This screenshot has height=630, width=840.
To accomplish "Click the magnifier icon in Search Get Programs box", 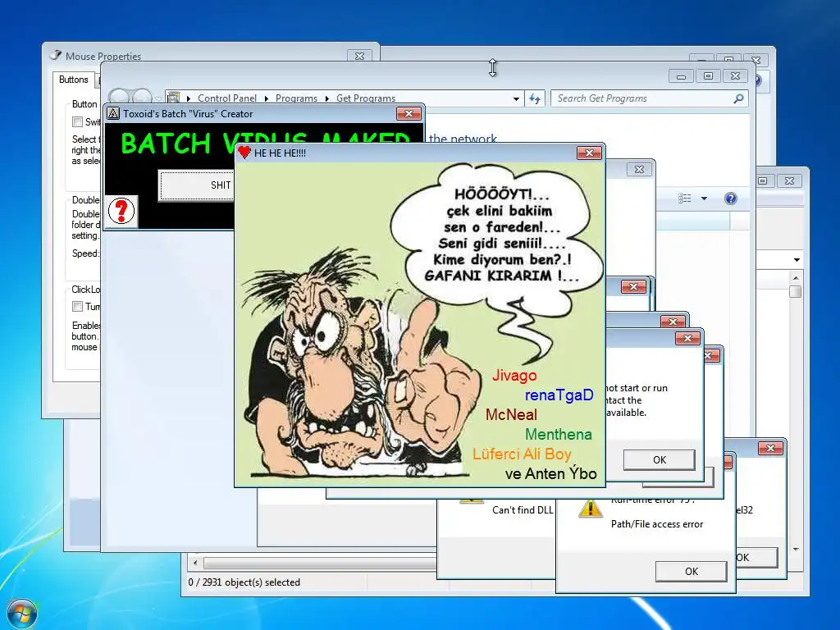I will point(738,98).
